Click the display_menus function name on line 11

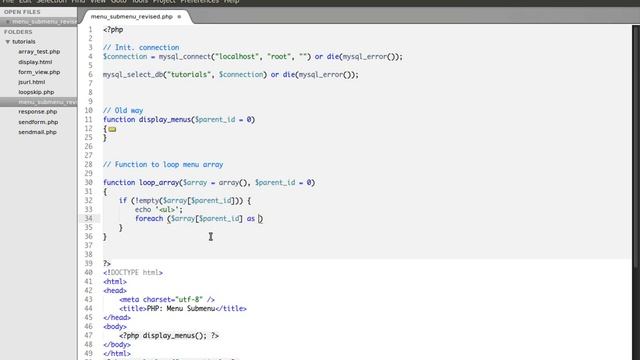[165, 120]
